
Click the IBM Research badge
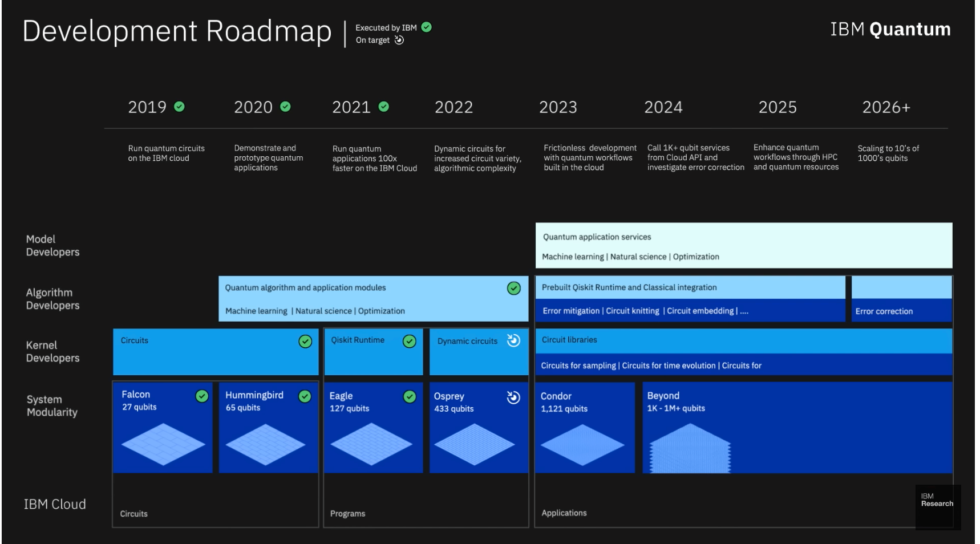click(x=938, y=507)
